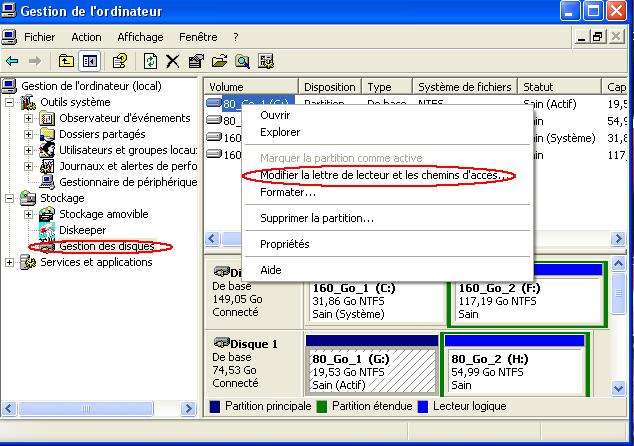Sort by Système de fichiers column header

coord(465,87)
